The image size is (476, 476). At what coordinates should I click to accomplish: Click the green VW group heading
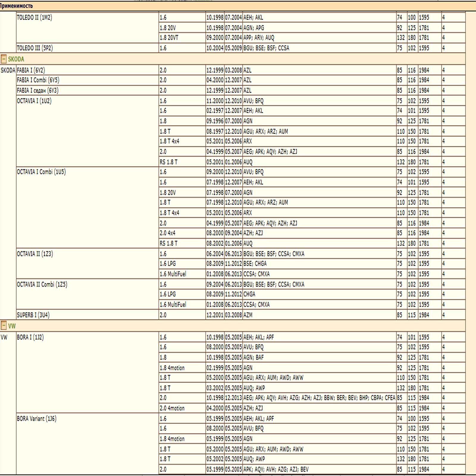coord(12,326)
